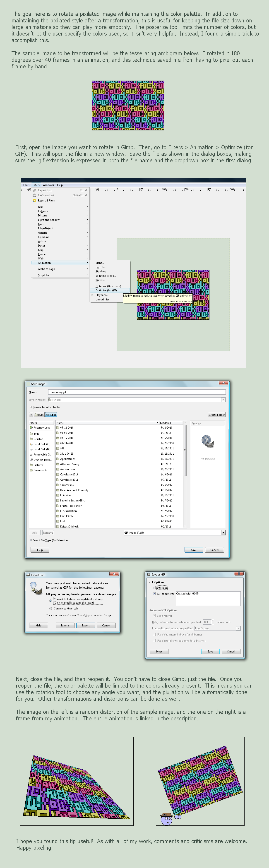Click Cancel in the Save as GIF dialog

(231, 651)
